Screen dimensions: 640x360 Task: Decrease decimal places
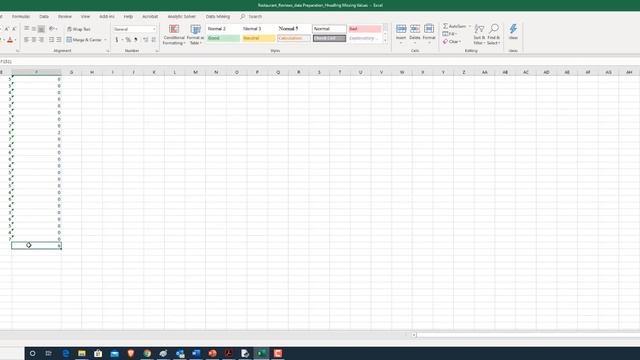(x=153, y=40)
